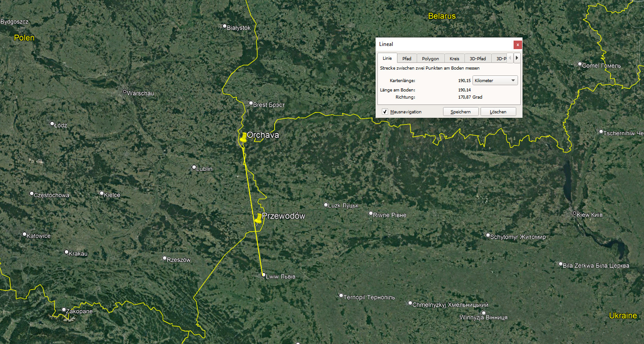Toggle the Mausnavigation checkbox
This screenshot has height=344, width=644.
coord(385,112)
